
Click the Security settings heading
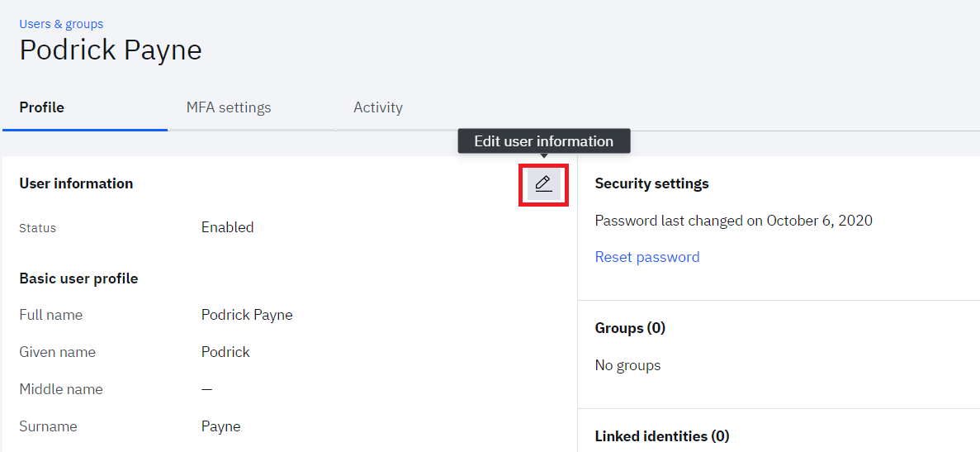(652, 183)
